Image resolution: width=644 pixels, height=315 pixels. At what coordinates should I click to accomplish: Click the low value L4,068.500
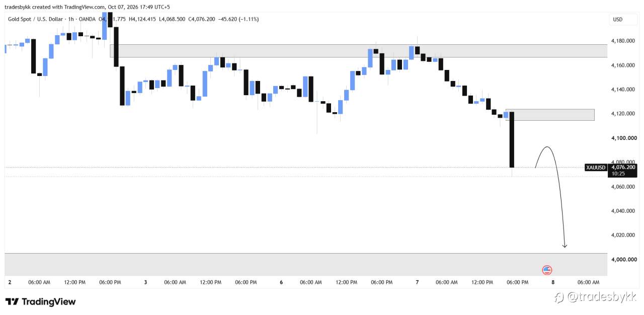pos(172,19)
